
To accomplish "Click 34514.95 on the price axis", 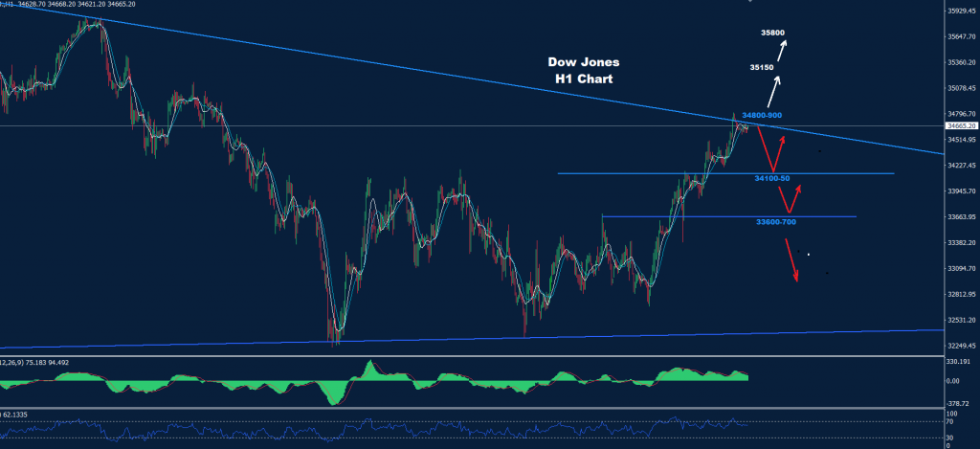I will [963, 140].
